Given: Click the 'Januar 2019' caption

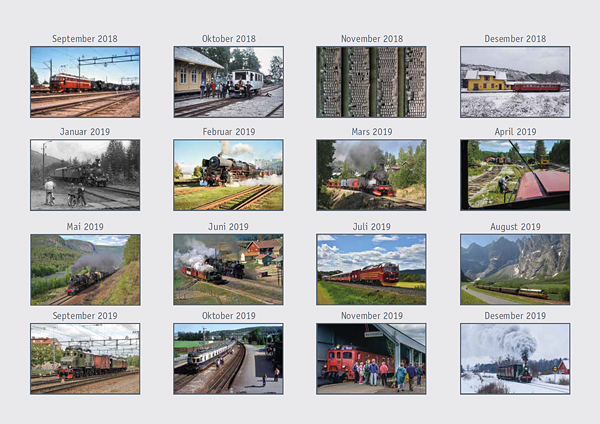Looking at the screenshot, I should (85, 132).
